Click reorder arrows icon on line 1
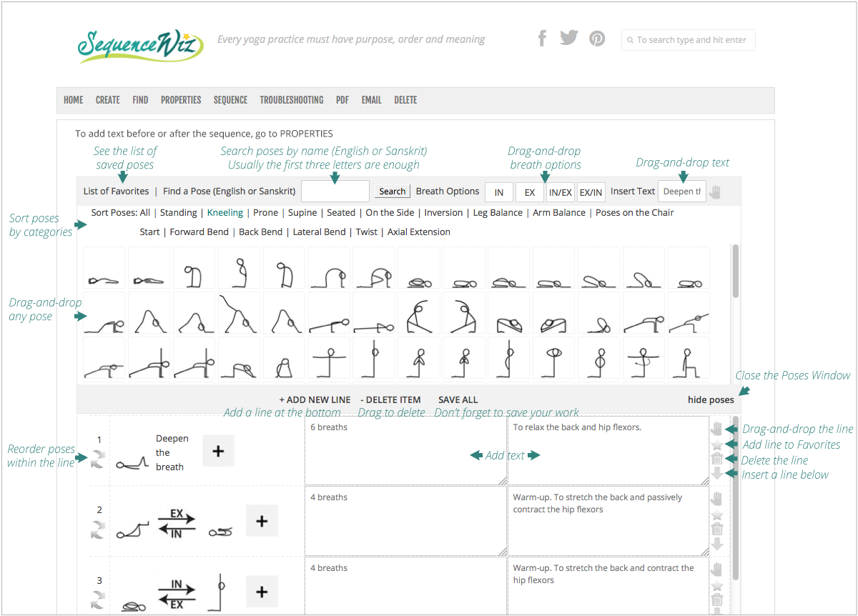This screenshot has height=616, width=858. 98,459
